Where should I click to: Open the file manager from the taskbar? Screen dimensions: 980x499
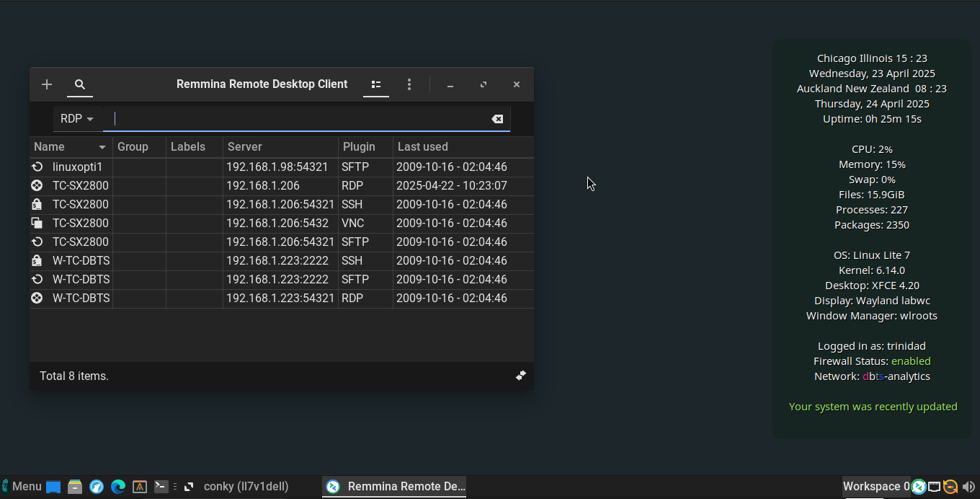pyautogui.click(x=75, y=487)
